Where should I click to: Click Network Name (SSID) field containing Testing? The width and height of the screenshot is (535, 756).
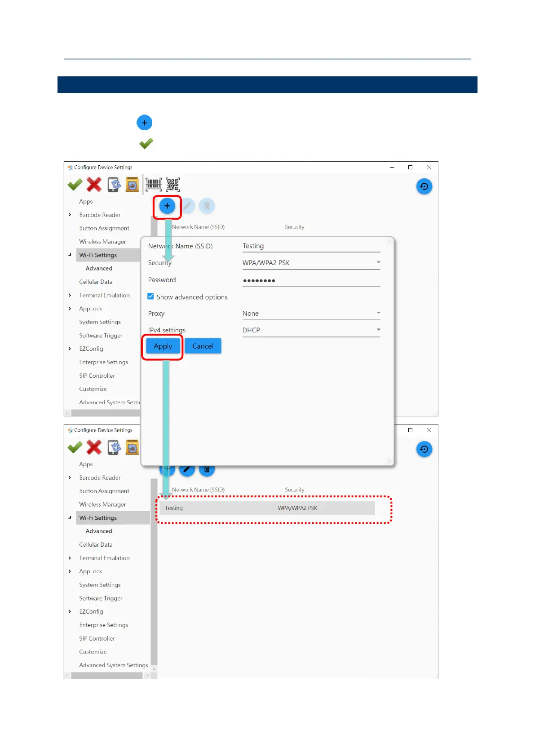[x=311, y=246]
